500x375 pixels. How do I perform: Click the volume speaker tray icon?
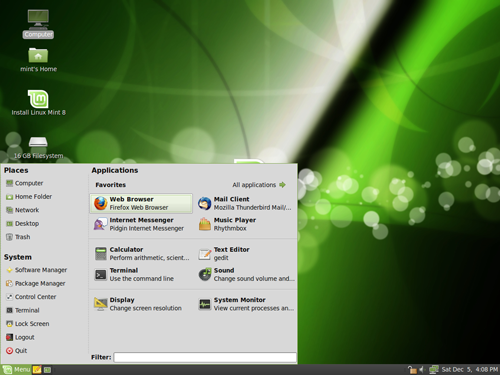click(x=422, y=370)
